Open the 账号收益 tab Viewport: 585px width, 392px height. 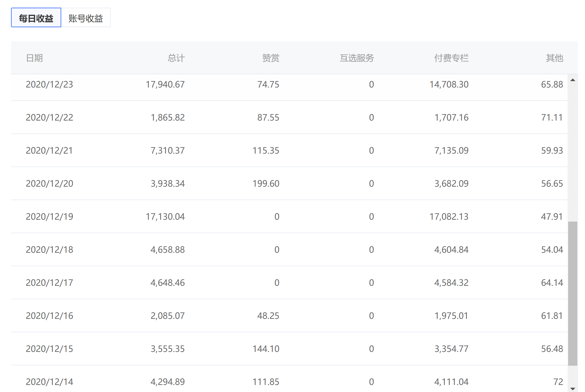tap(86, 18)
